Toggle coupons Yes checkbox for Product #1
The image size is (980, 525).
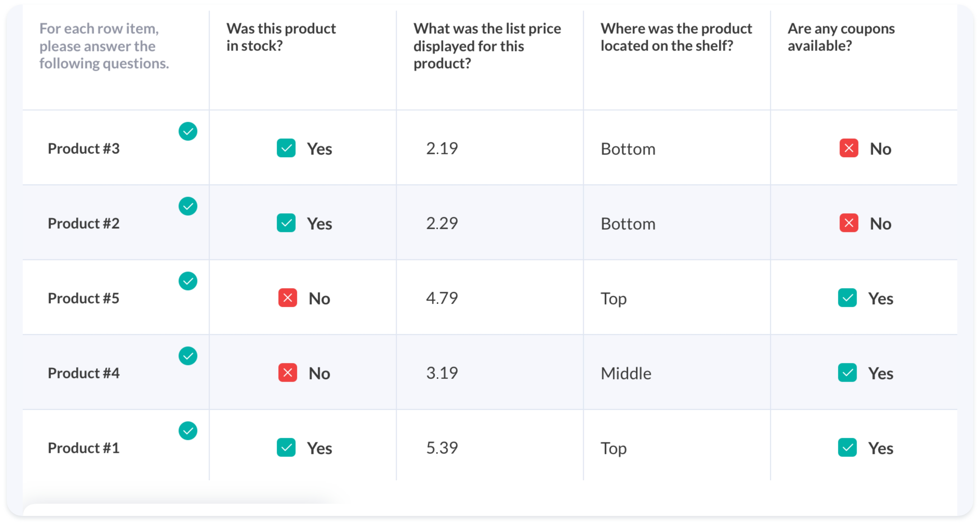coord(847,447)
